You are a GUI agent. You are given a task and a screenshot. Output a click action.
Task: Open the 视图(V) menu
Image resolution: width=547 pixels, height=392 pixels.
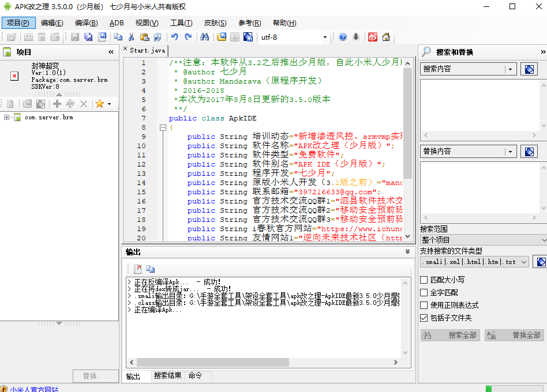pos(147,23)
